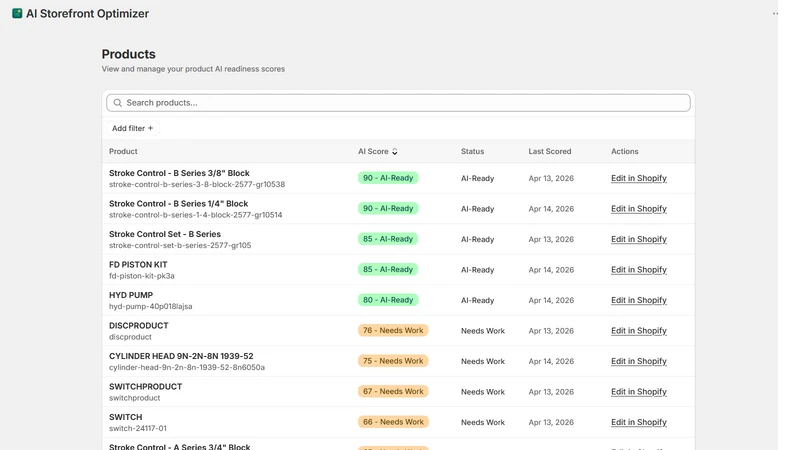Select the DISCPRODUCT product name
The image size is (800, 450).
[x=138, y=326]
